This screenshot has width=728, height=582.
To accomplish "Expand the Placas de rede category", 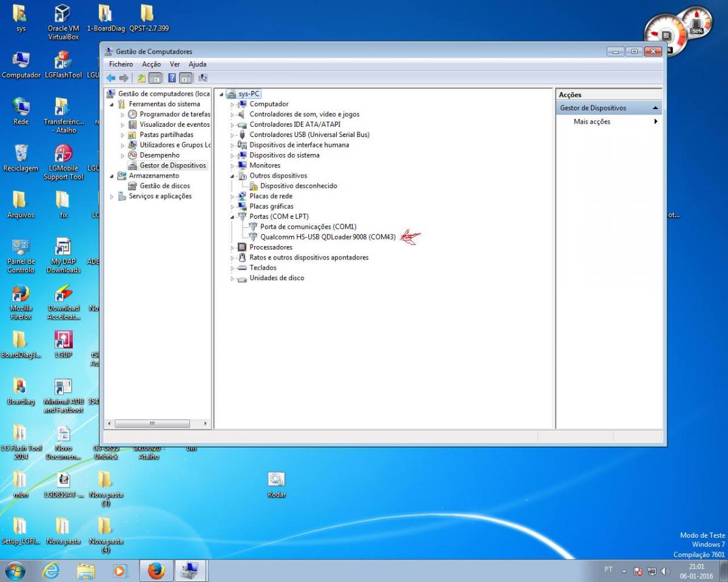I will click(232, 196).
